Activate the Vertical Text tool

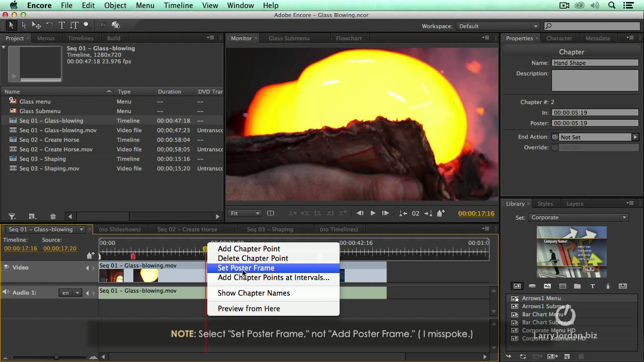(74, 25)
